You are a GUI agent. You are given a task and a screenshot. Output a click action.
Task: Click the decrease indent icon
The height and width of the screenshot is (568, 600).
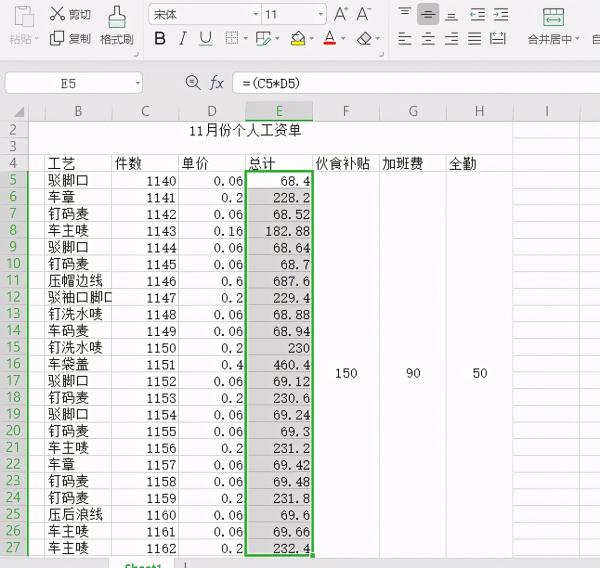(x=477, y=15)
